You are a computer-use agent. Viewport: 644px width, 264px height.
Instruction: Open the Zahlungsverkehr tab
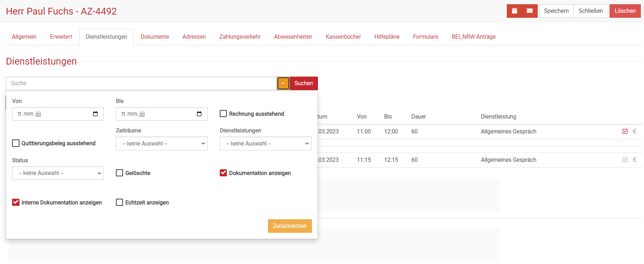[240, 37]
